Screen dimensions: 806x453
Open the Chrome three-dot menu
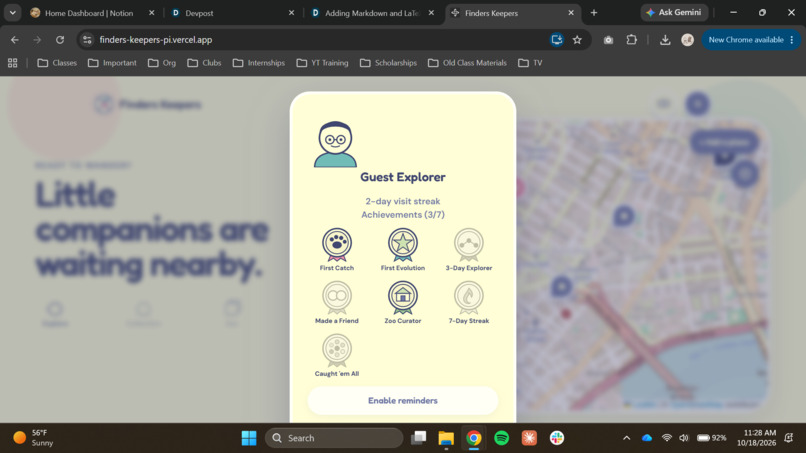[x=792, y=40]
